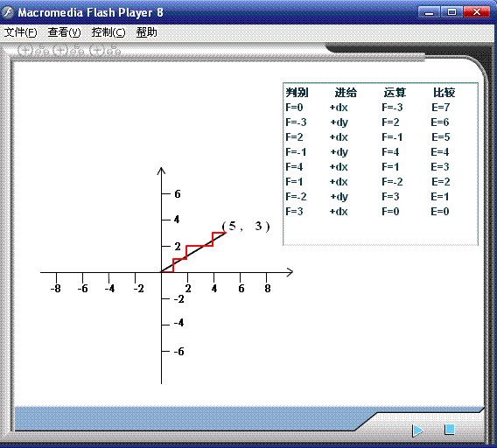This screenshot has width=497, height=448.
Task: Maximize the Flash Player window
Action: click(451, 12)
